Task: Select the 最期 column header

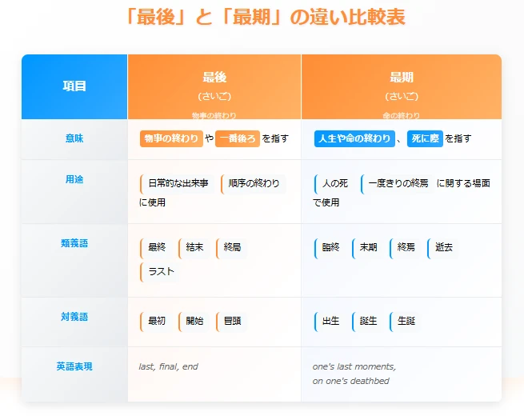Action: (402, 78)
